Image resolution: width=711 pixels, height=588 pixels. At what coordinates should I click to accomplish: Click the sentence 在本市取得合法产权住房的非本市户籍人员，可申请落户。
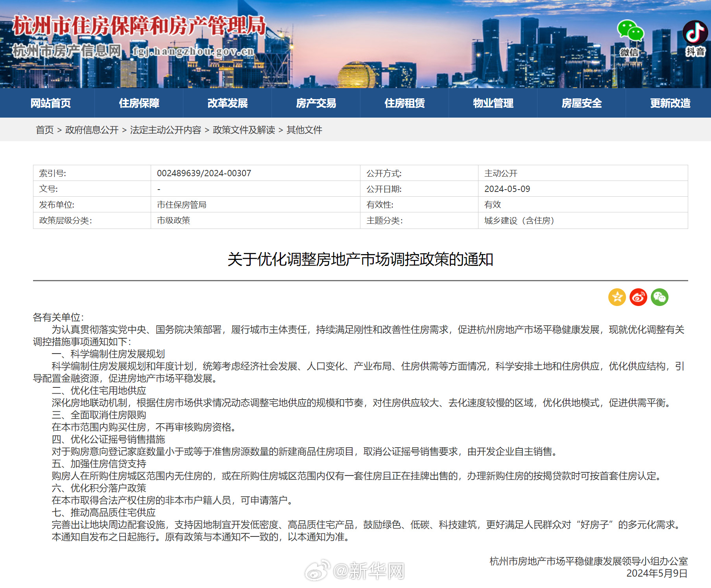172,500
